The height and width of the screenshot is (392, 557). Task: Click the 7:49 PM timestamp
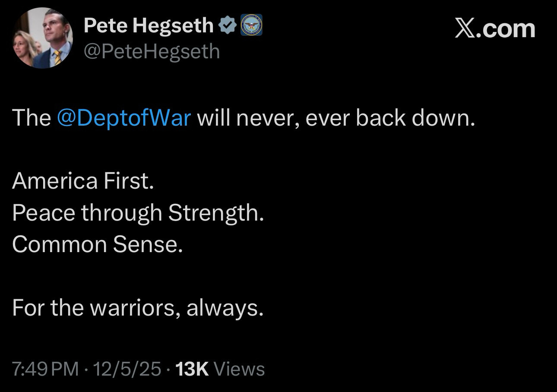coord(45,369)
